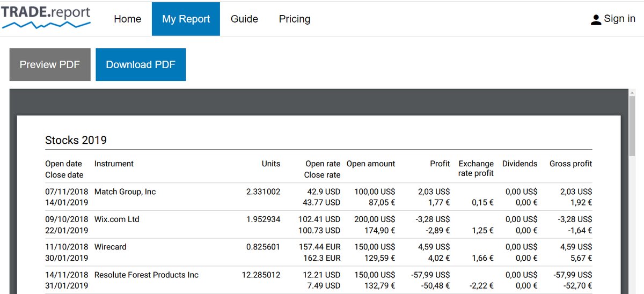The height and width of the screenshot is (294, 644).
Task: Click close date 30/01/2019
Action: [67, 258]
